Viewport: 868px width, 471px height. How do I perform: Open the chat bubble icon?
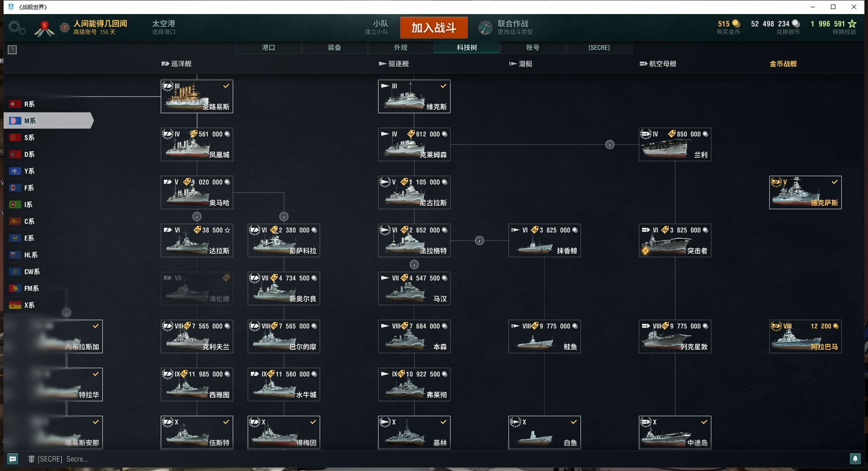pos(13,459)
